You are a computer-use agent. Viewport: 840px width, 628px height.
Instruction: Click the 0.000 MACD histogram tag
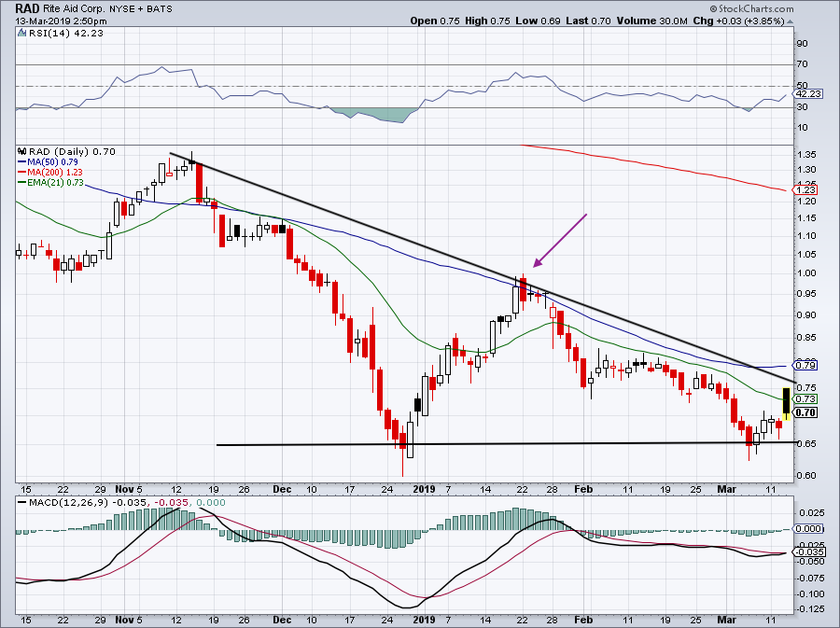(808, 528)
